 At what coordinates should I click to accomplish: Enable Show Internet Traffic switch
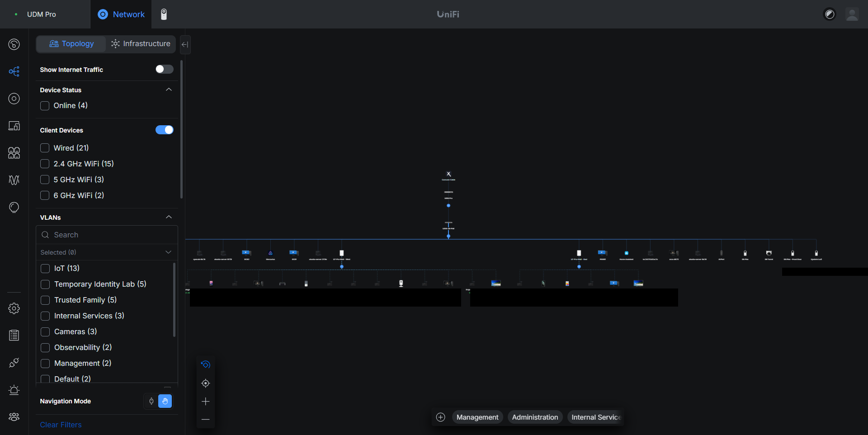click(x=165, y=69)
